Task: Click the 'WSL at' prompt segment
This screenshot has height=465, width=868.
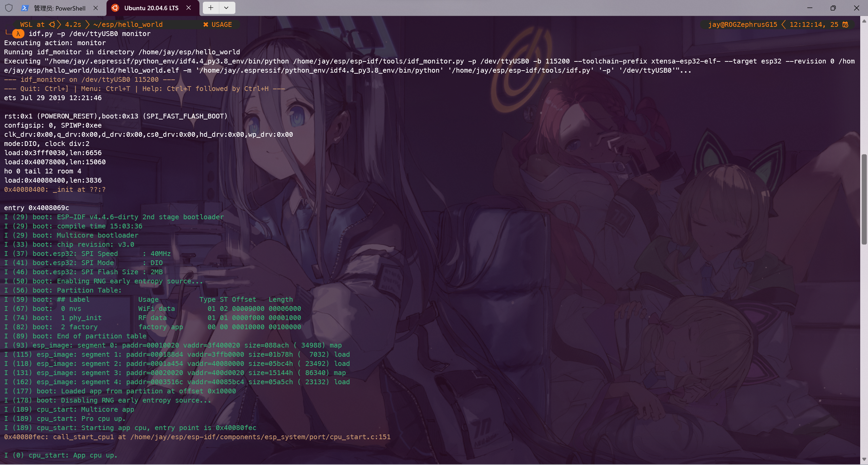Action: coord(32,24)
